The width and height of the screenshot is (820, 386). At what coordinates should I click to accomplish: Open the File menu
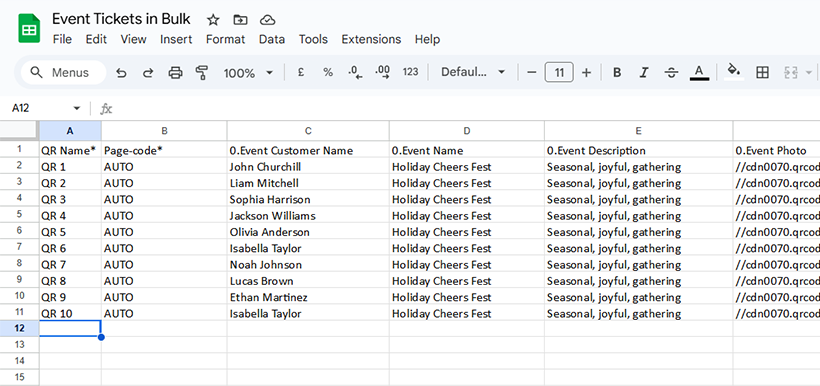coord(62,39)
